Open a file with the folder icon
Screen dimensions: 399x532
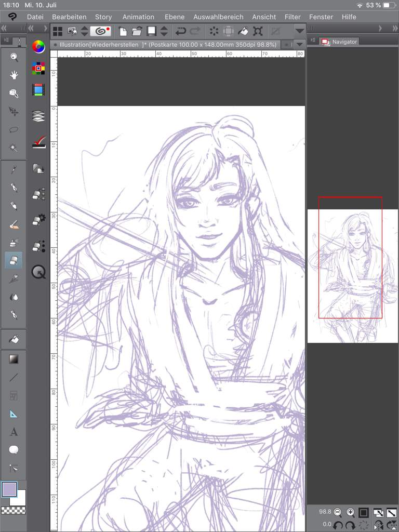137,32
